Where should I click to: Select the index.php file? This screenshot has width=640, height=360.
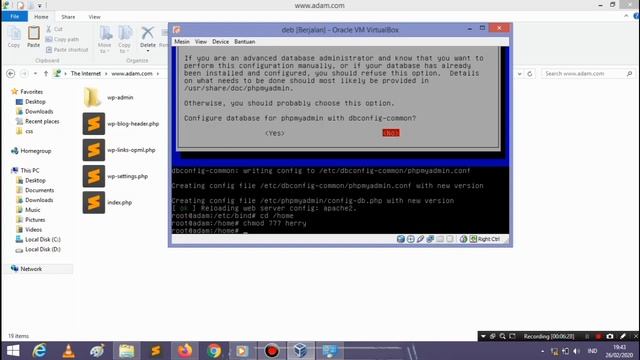point(107,202)
